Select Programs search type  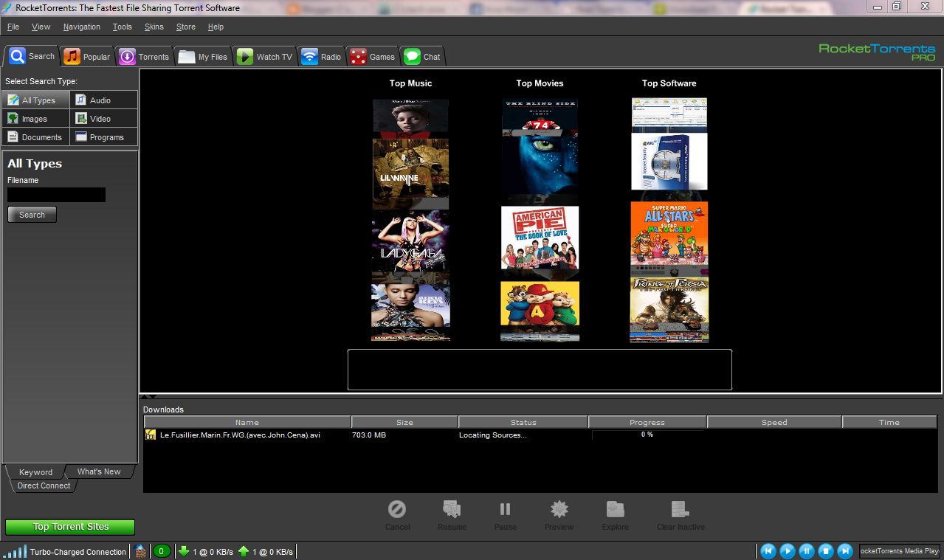pyautogui.click(x=104, y=136)
